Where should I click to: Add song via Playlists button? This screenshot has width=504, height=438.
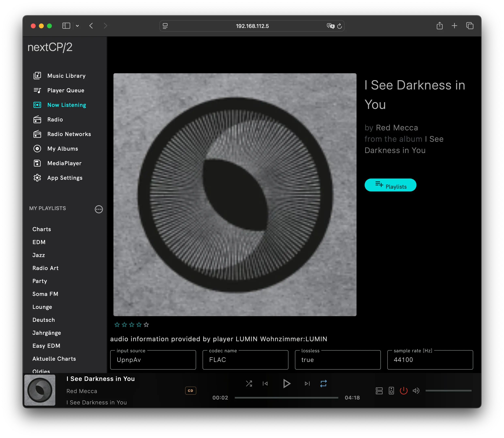point(390,185)
